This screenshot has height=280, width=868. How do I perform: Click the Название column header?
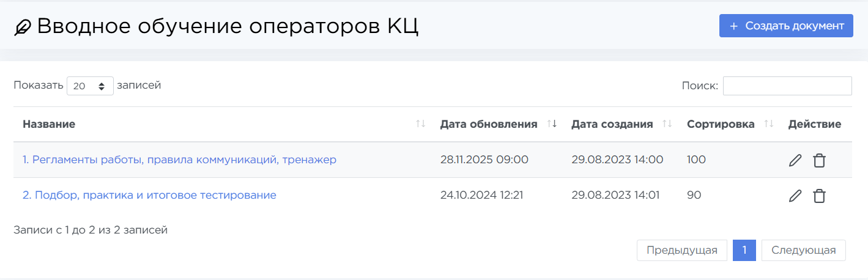49,124
